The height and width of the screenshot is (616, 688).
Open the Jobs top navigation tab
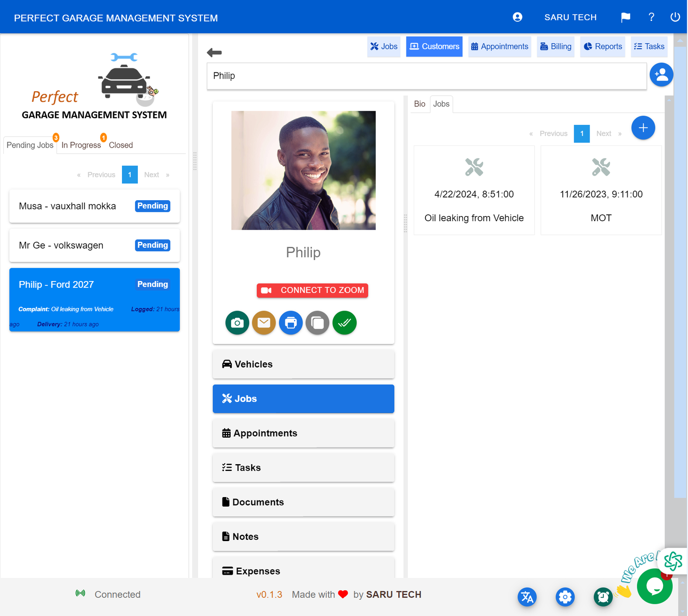coord(384,46)
